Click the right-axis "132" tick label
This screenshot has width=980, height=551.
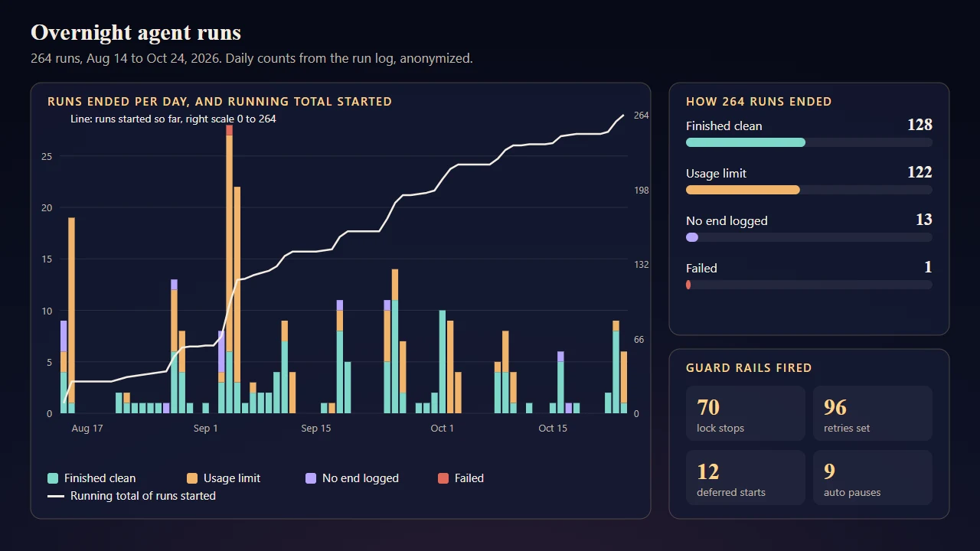642,265
